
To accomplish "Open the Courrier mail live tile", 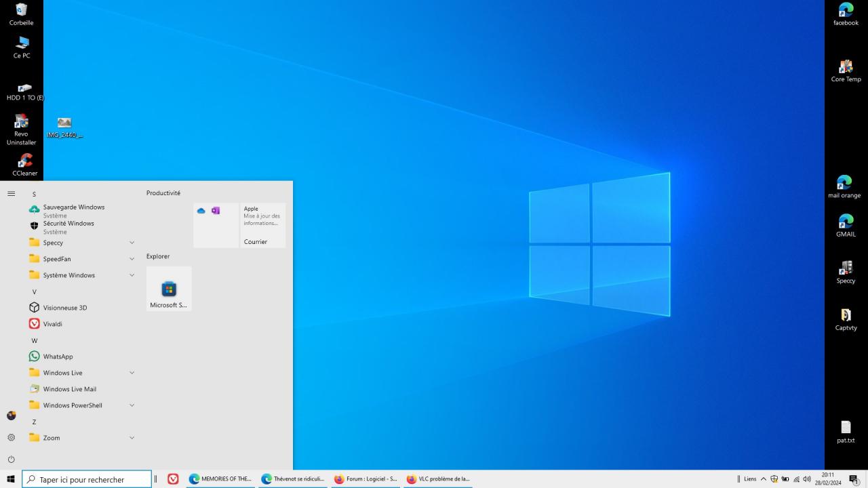I will pyautogui.click(x=262, y=225).
